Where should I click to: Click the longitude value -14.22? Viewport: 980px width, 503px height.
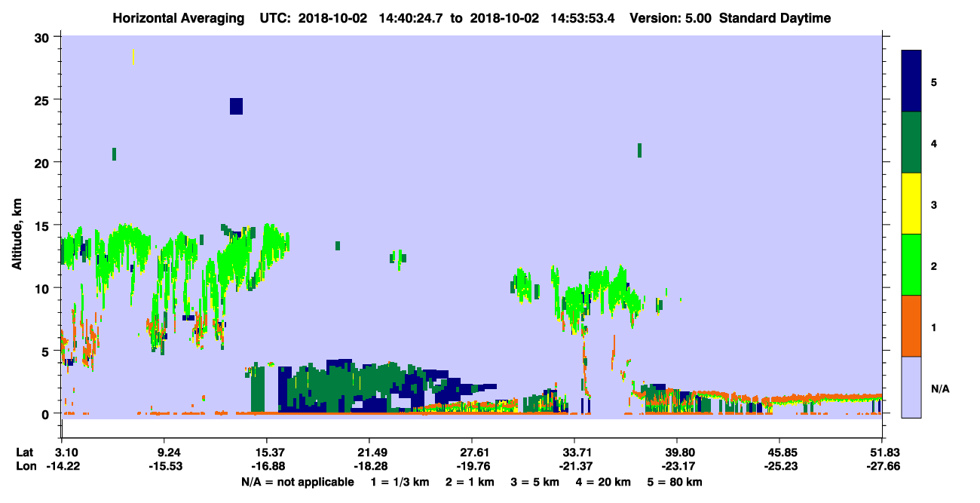64,466
